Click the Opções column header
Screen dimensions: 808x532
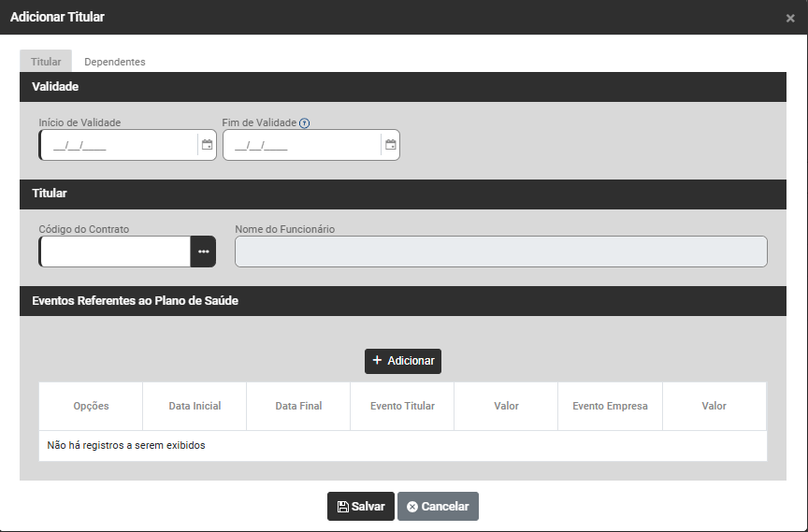[91, 406]
